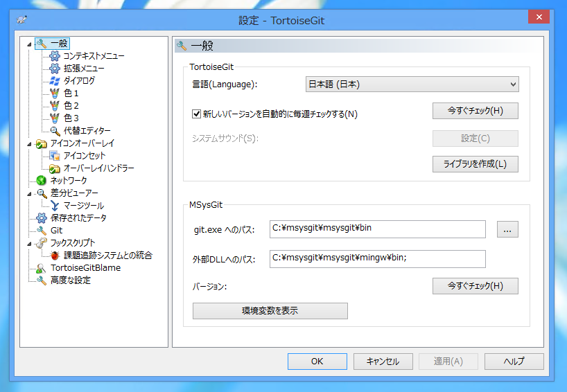Click the Windows flag icon for ダイアログ

(x=55, y=81)
